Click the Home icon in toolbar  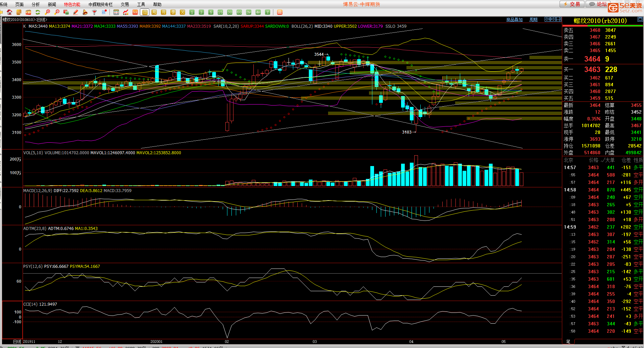tap(9, 12)
